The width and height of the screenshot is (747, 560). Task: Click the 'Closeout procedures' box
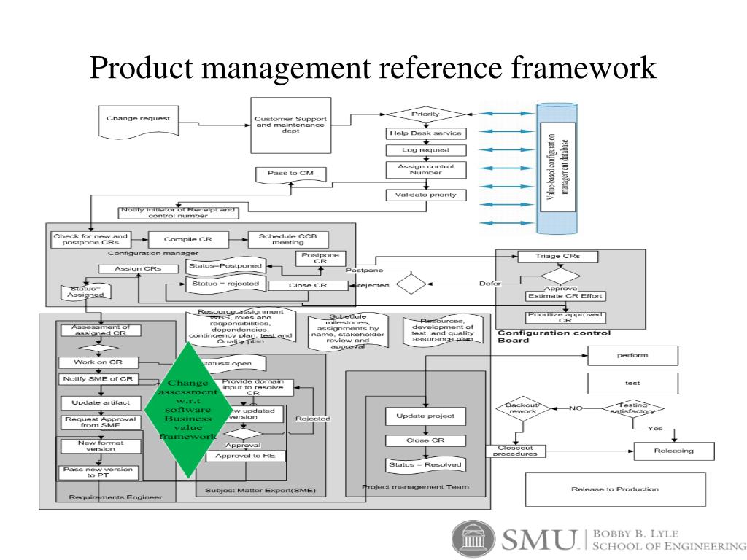click(x=516, y=451)
